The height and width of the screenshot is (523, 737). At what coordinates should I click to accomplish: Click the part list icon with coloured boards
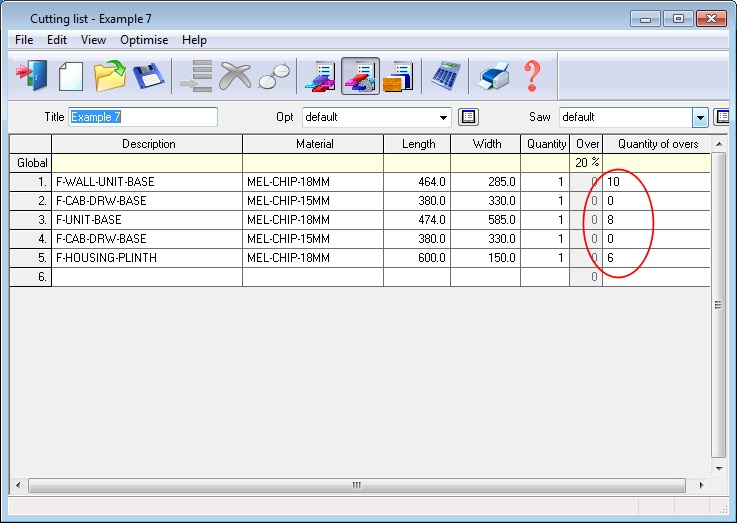[x=321, y=76]
